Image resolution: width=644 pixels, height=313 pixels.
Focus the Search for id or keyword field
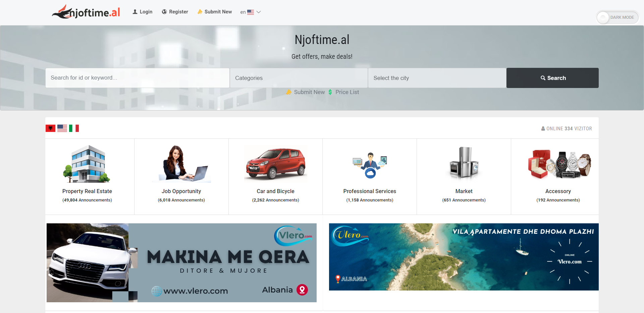pyautogui.click(x=138, y=78)
